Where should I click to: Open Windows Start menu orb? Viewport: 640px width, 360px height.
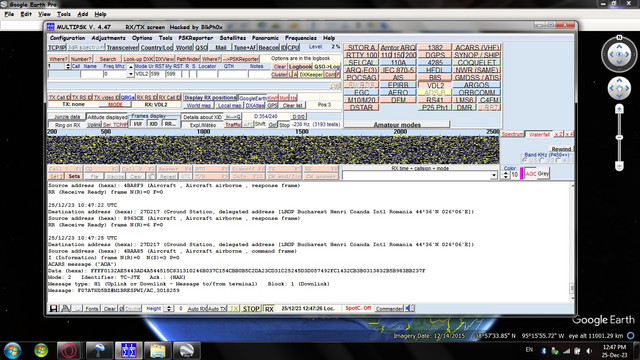12,350
